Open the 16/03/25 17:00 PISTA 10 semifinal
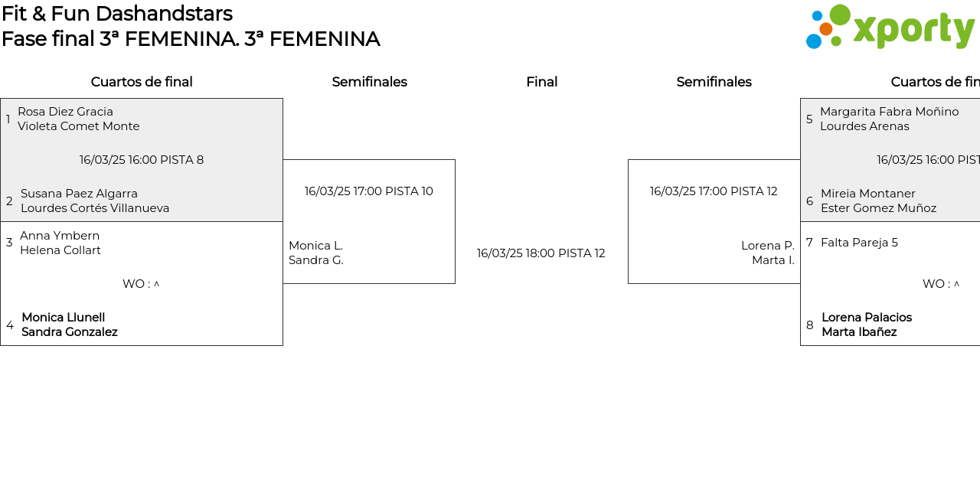980x483 pixels. (x=368, y=191)
